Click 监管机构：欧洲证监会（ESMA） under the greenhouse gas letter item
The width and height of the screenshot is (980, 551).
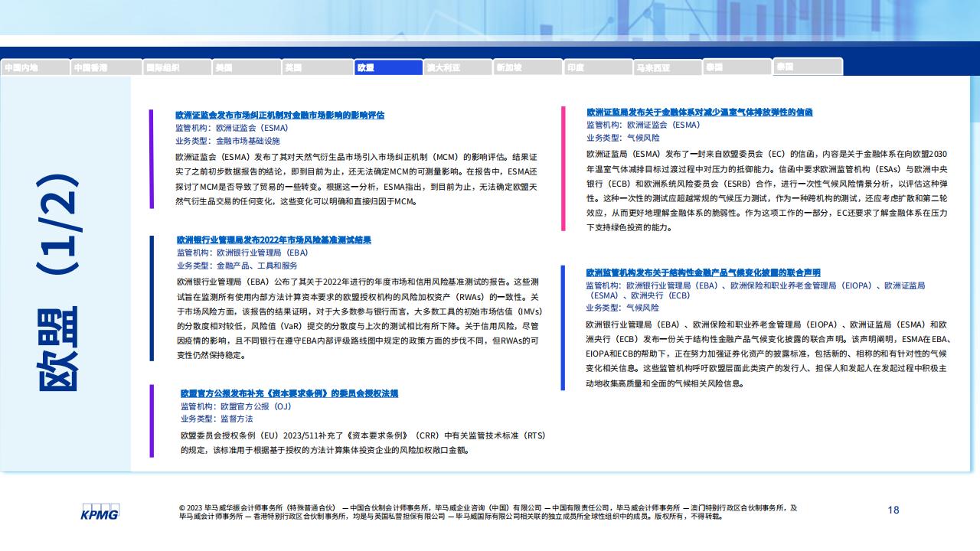point(643,125)
